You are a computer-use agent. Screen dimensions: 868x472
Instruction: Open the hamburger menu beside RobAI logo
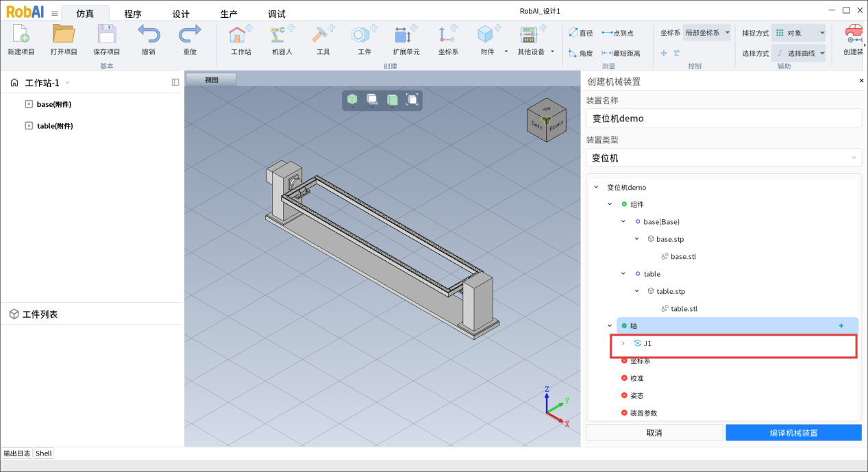(55, 13)
